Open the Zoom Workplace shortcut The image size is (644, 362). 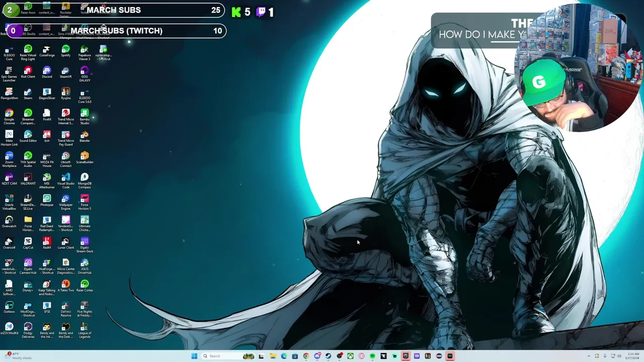coord(9,159)
